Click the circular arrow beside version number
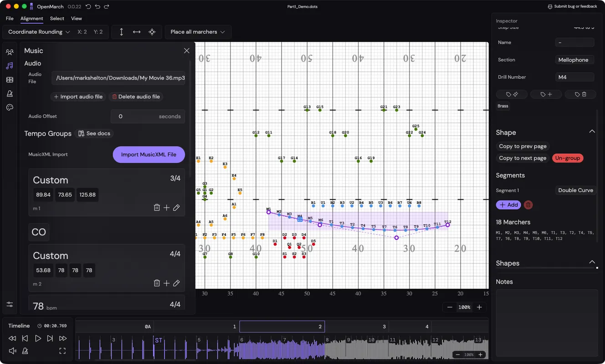The height and width of the screenshot is (364, 605). pos(88,7)
